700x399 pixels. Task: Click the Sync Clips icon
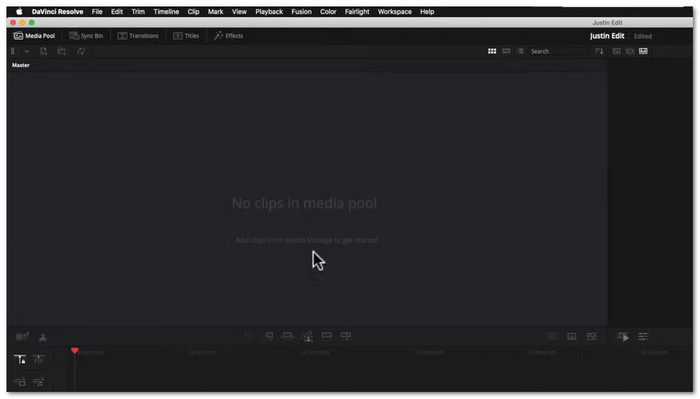(81, 51)
